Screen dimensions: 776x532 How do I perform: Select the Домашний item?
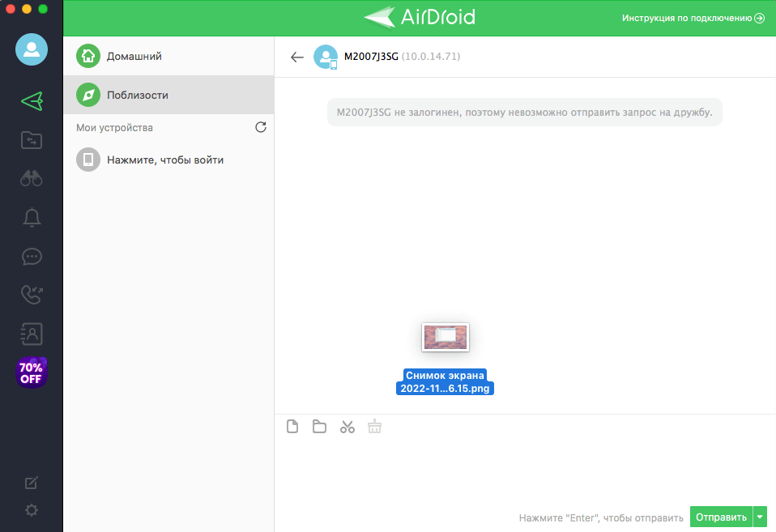[x=134, y=57]
